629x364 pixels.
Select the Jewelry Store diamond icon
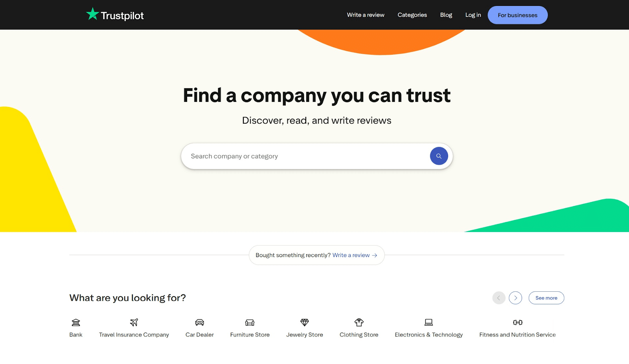click(304, 322)
